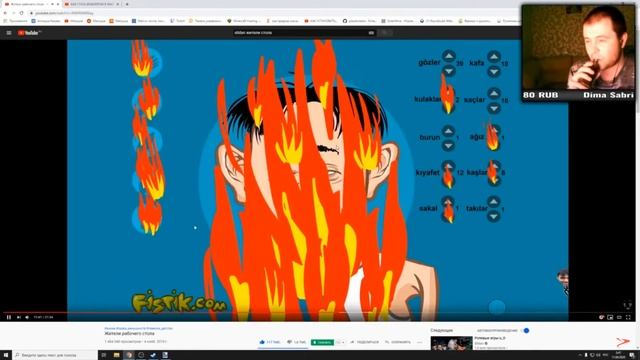
Task: Increase takılar with the up arrow
Action: [x=493, y=201]
